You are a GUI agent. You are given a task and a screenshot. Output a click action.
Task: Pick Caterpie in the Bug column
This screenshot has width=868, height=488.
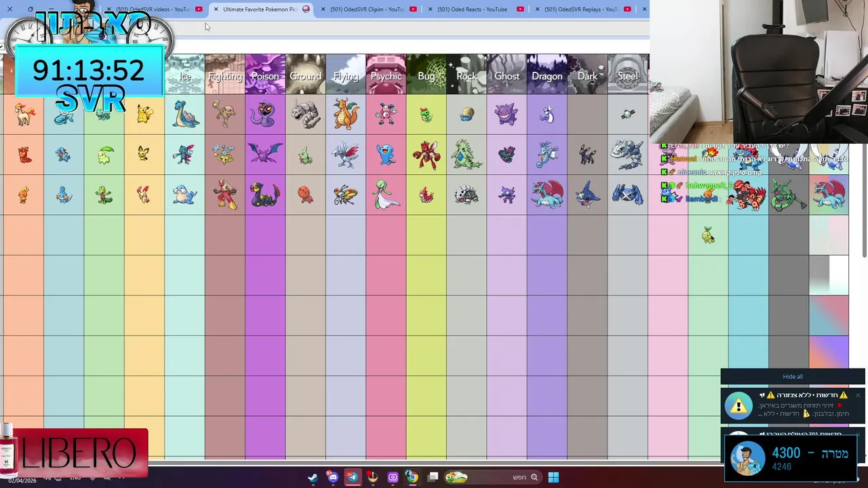[426, 115]
